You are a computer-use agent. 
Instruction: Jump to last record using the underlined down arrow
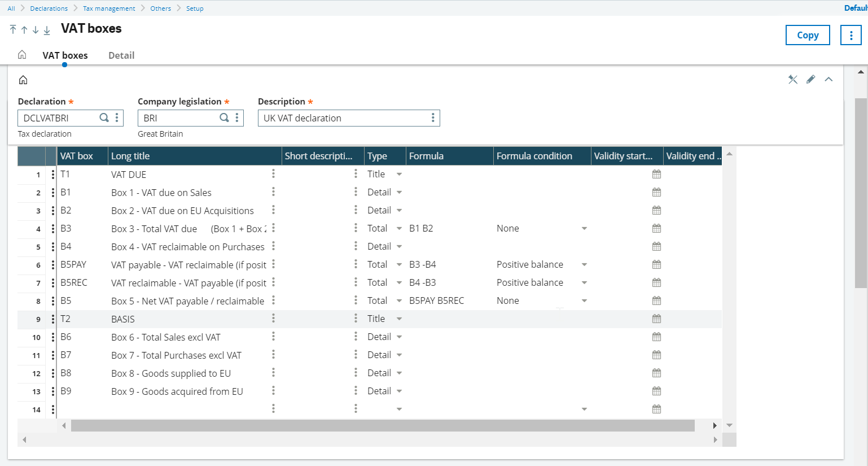(47, 29)
